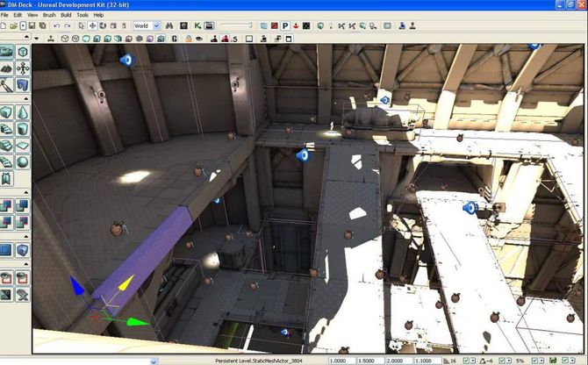This screenshot has width=588, height=365.
Task: Open the Help menu
Action: pyautogui.click(x=98, y=15)
